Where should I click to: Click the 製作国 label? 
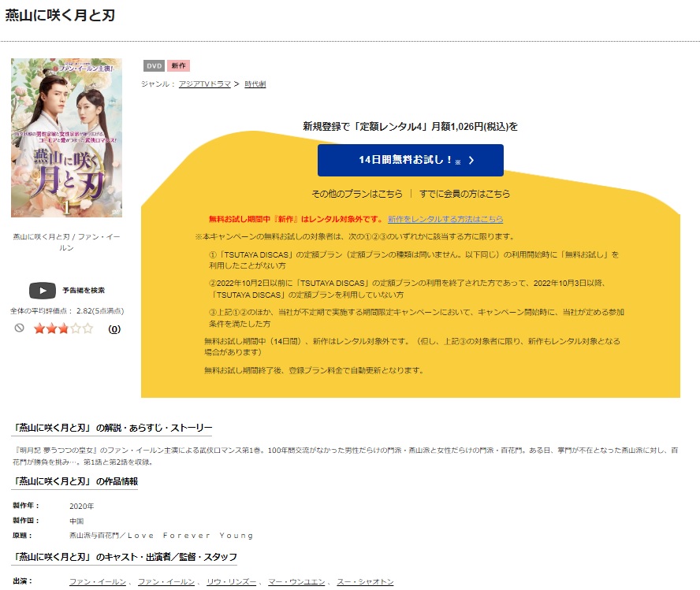(25, 521)
